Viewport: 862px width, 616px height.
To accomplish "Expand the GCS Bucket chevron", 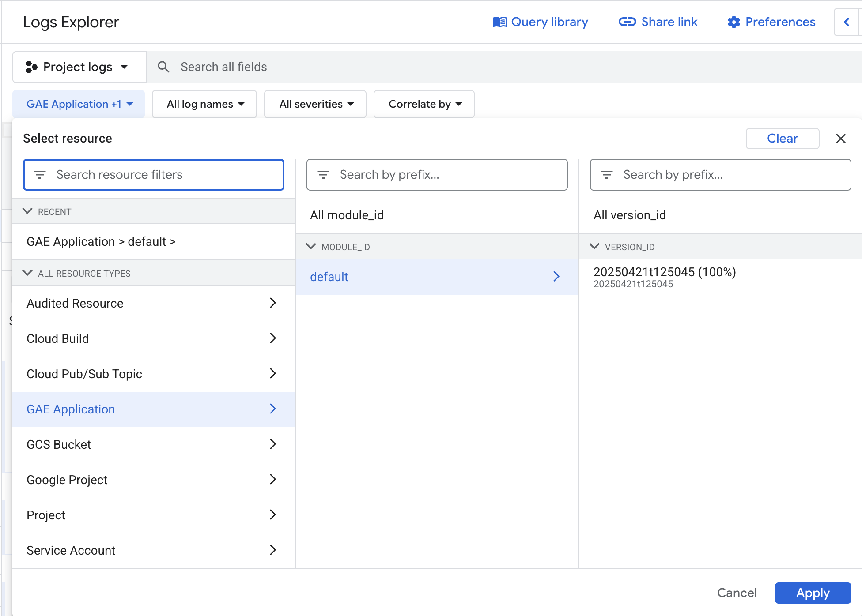I will pos(273,444).
